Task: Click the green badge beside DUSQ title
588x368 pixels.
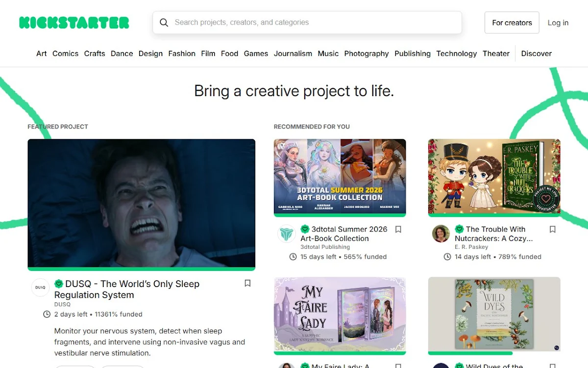Action: [59, 284]
